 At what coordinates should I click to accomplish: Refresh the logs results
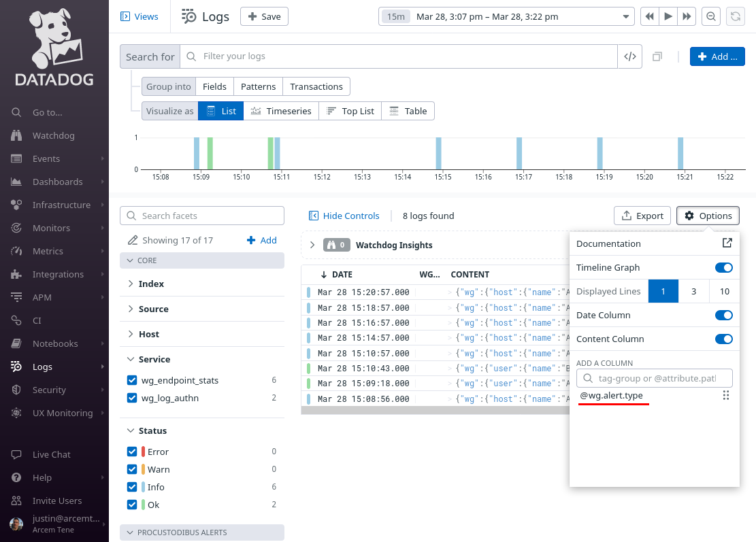pyautogui.click(x=736, y=16)
